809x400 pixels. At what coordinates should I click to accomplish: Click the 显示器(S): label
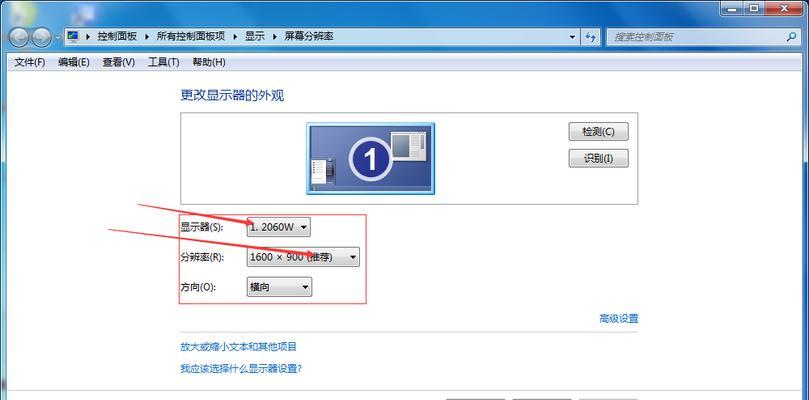point(202,227)
